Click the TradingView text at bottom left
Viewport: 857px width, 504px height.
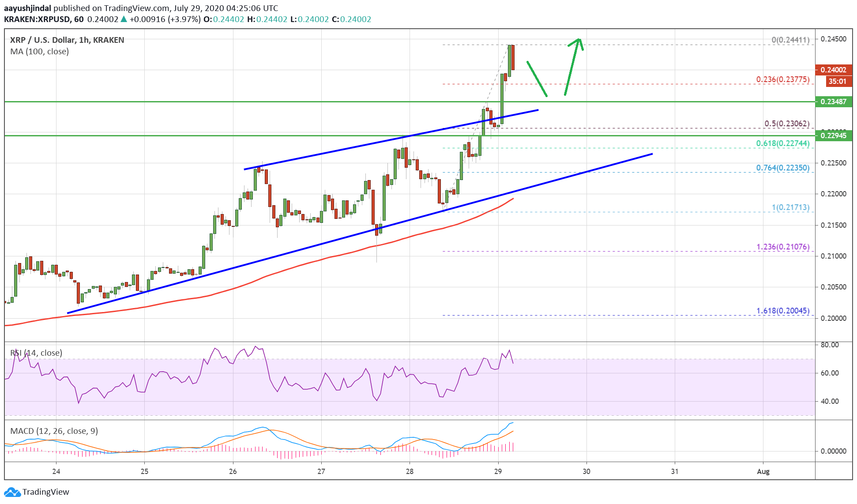tap(46, 492)
